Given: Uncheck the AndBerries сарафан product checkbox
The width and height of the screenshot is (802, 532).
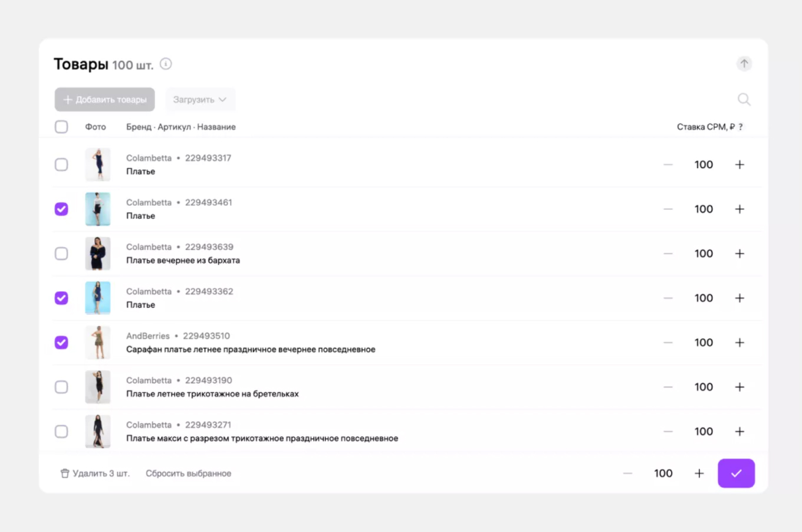Looking at the screenshot, I should (x=61, y=342).
